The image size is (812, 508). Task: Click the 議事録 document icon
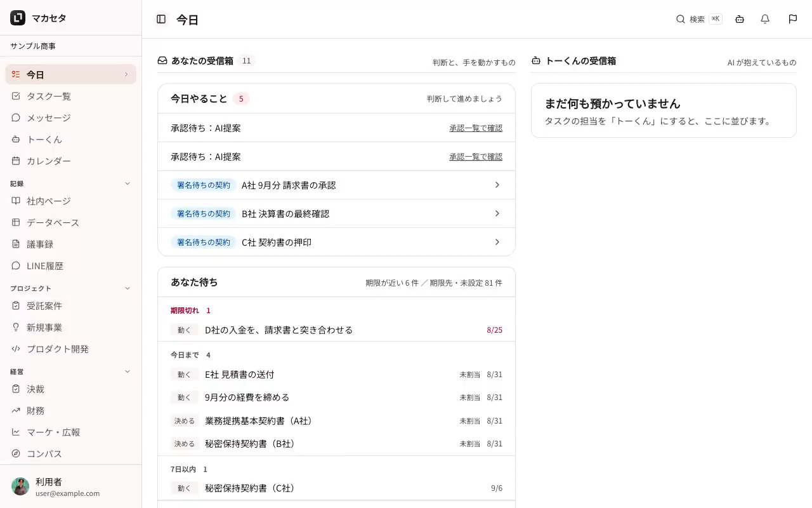coord(16,244)
